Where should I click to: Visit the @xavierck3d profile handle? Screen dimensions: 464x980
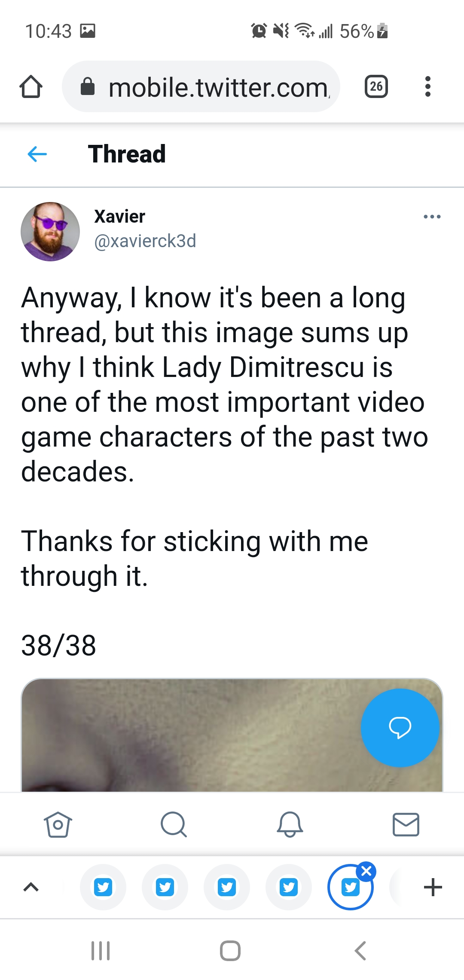tap(145, 241)
